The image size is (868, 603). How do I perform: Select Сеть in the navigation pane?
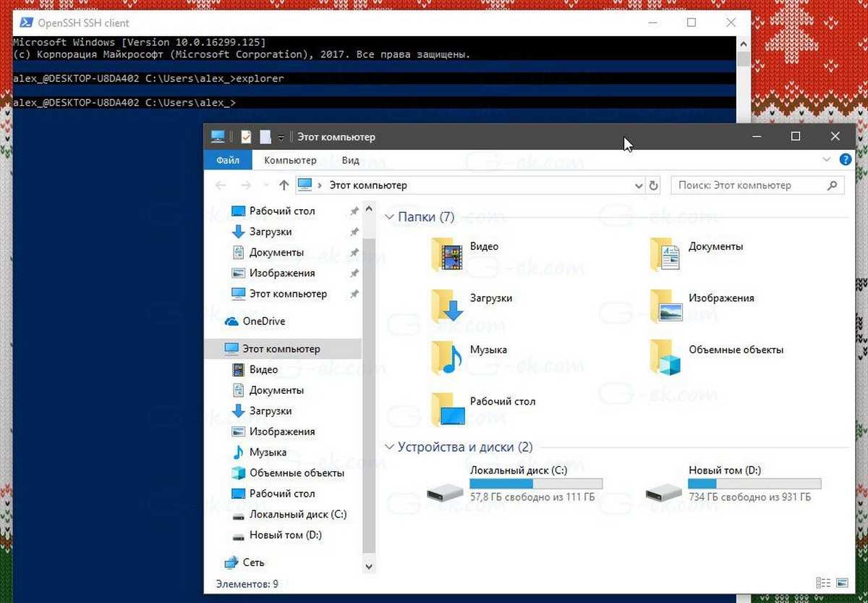coord(253,562)
